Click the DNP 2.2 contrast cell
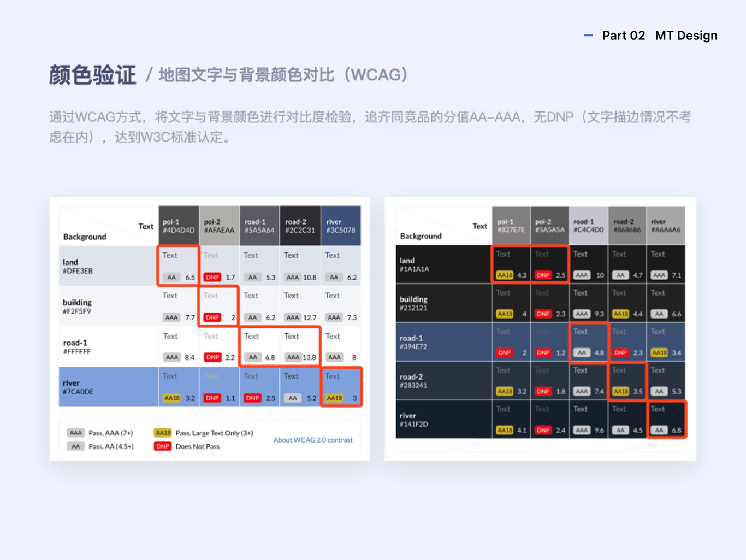The height and width of the screenshot is (560, 746). point(219,347)
